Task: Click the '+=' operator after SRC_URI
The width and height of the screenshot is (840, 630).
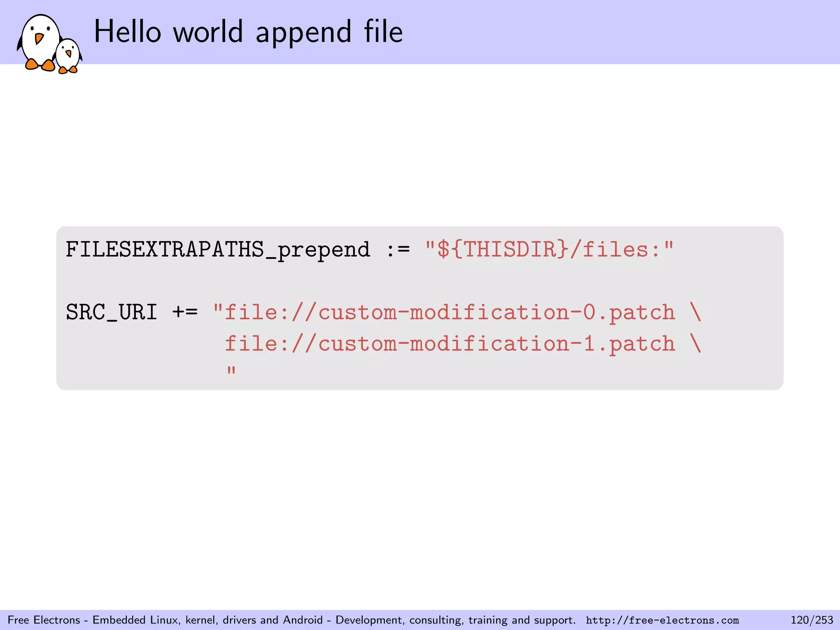Action: (x=185, y=313)
